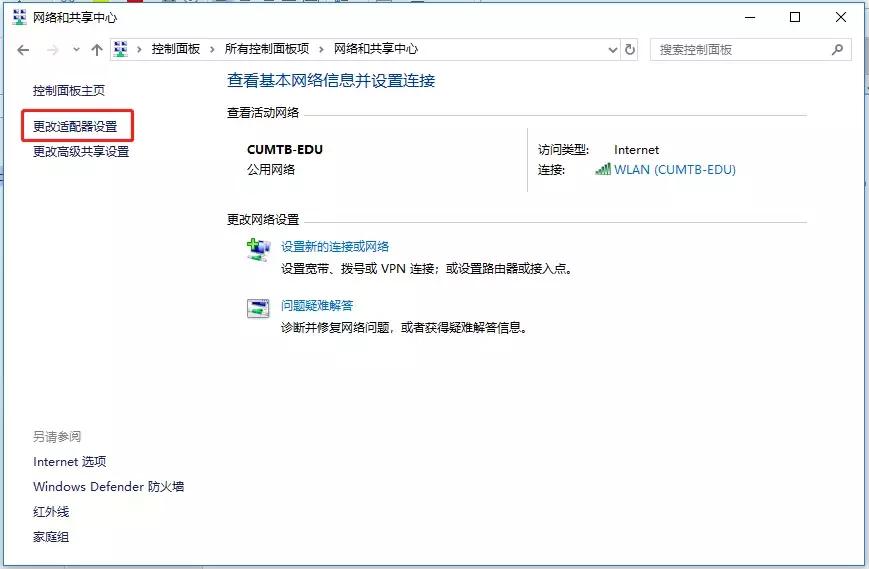This screenshot has height=569, width=869.
Task: Open 问题疑难解答 link
Action: point(317,305)
